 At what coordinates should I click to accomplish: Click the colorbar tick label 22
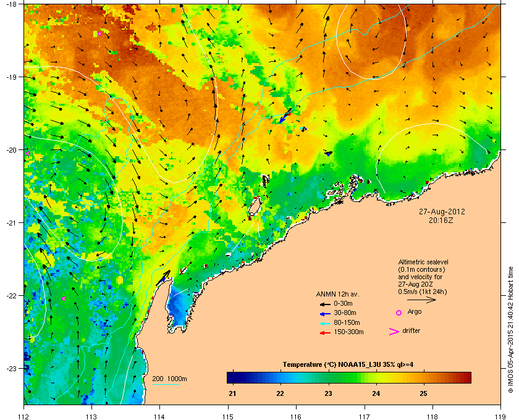(281, 393)
